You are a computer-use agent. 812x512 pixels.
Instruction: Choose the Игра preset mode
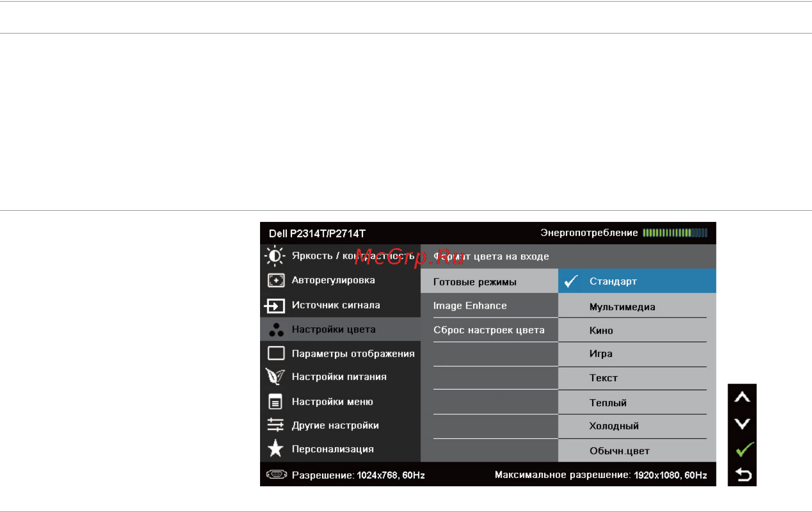click(637, 354)
